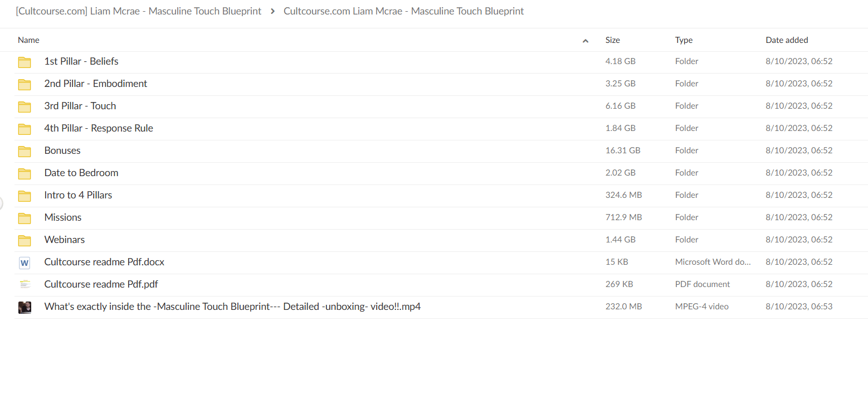The width and height of the screenshot is (868, 413).
Task: Click the Bonuses folder icon
Action: [25, 151]
